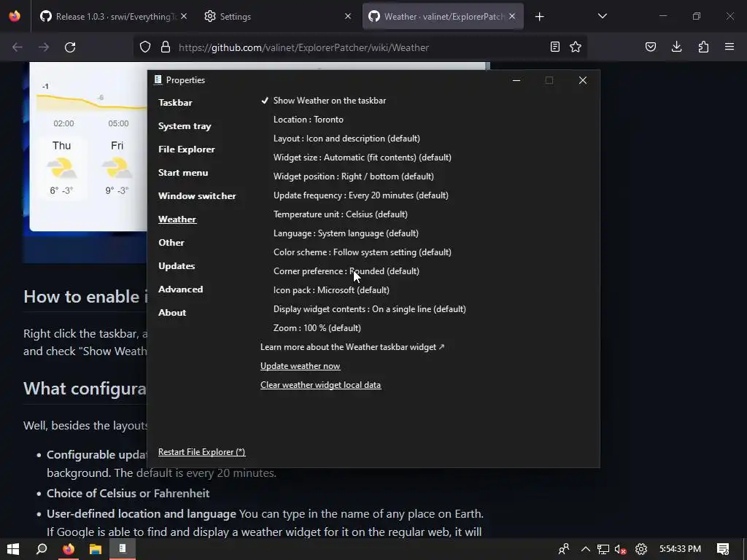Open the Taskbar section in Properties

coord(175,102)
